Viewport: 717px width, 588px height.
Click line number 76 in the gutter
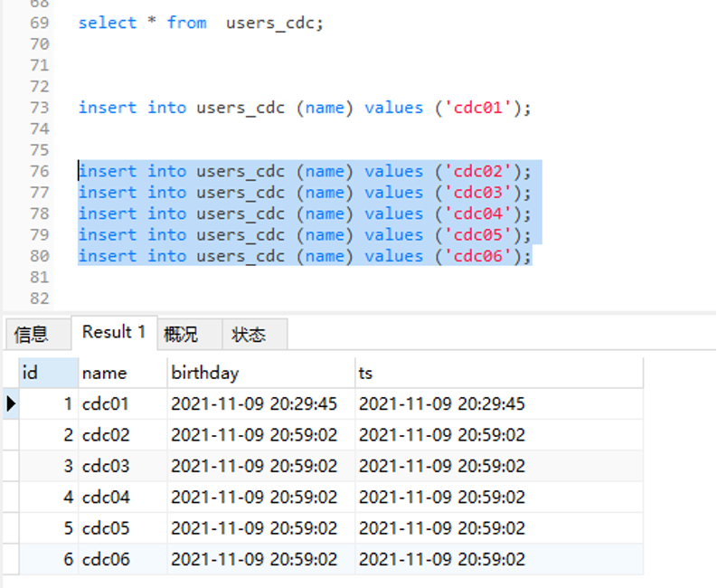(39, 172)
